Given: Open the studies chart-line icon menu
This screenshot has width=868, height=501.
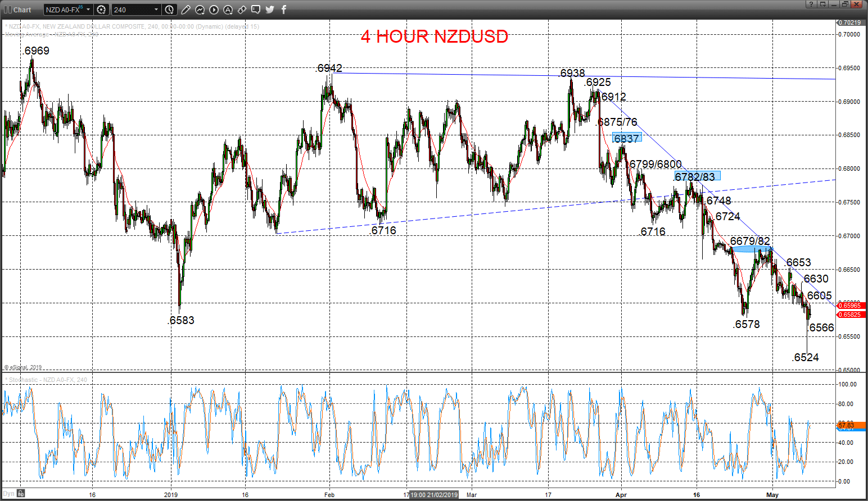Looking at the screenshot, I should tap(200, 10).
